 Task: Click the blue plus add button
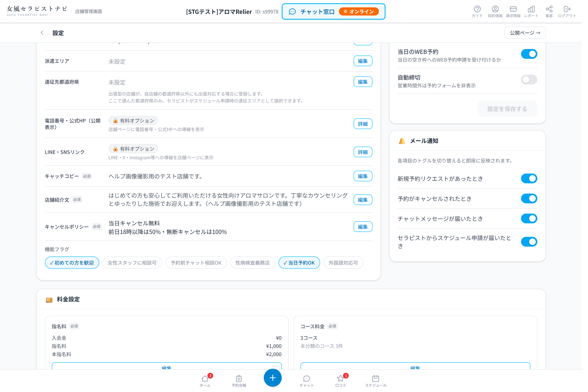point(275,382)
